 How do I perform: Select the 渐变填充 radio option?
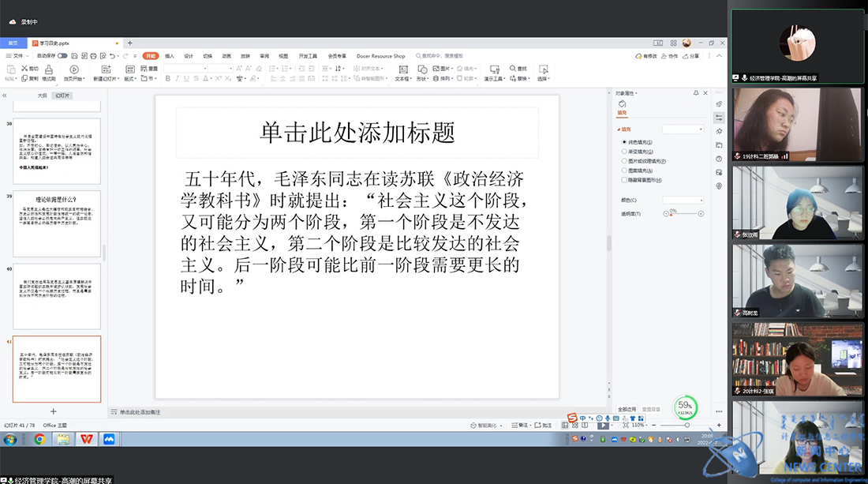point(624,151)
